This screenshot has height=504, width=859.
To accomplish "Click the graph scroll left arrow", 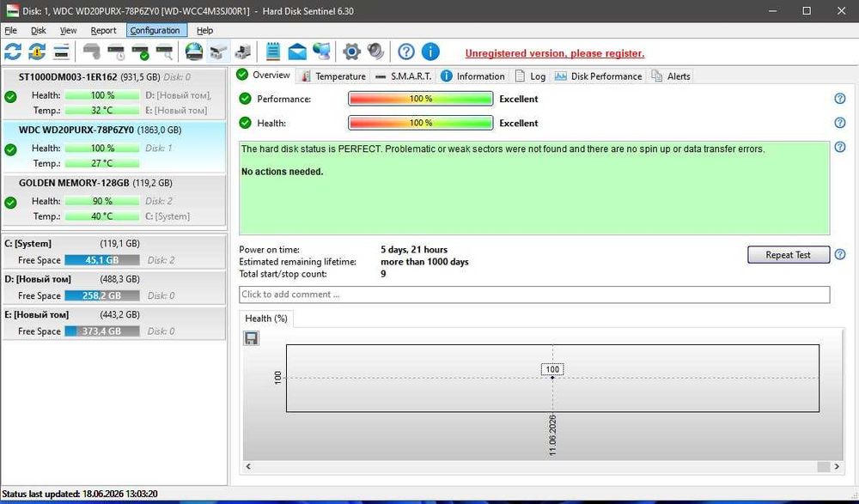I will coord(248,466).
